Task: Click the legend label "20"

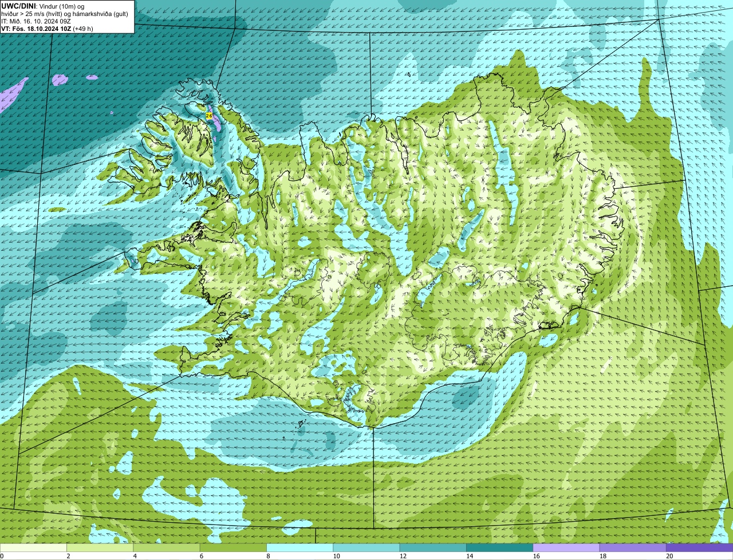Action: 669,556
